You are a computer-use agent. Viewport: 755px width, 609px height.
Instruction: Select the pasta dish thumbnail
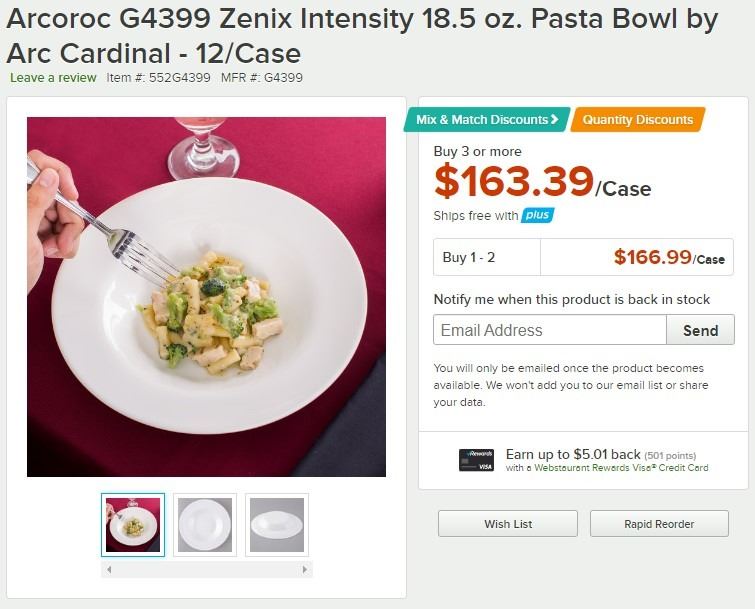(x=133, y=524)
